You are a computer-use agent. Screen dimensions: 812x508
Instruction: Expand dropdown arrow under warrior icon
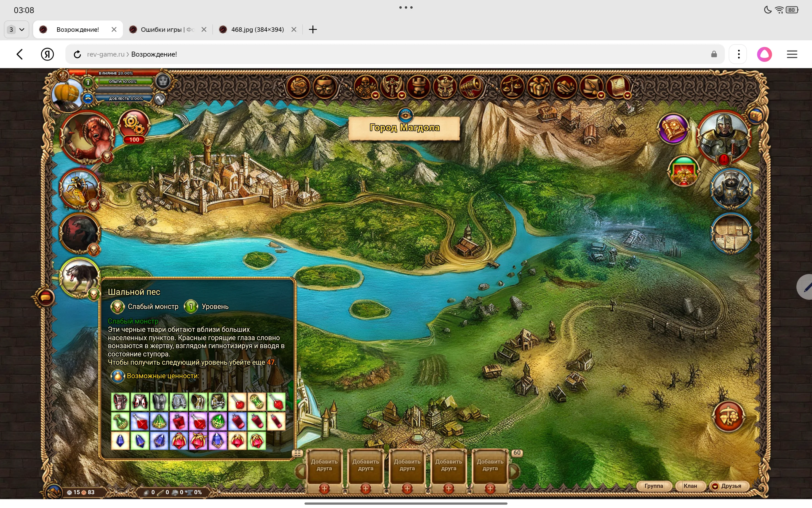coord(375,96)
